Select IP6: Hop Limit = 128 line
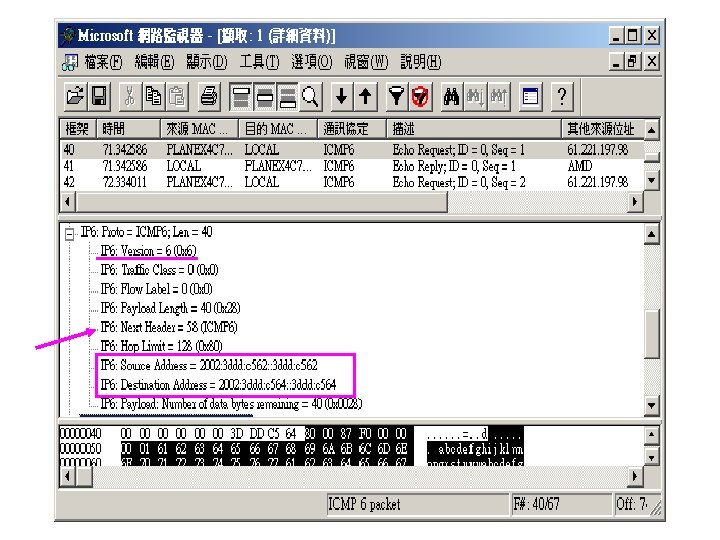Screen dimensions: 720x540 click(x=161, y=346)
